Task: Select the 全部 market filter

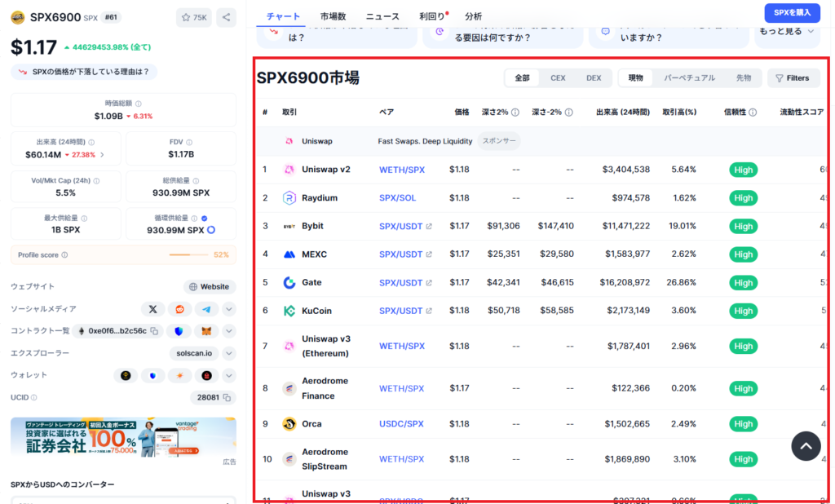Action: click(522, 78)
